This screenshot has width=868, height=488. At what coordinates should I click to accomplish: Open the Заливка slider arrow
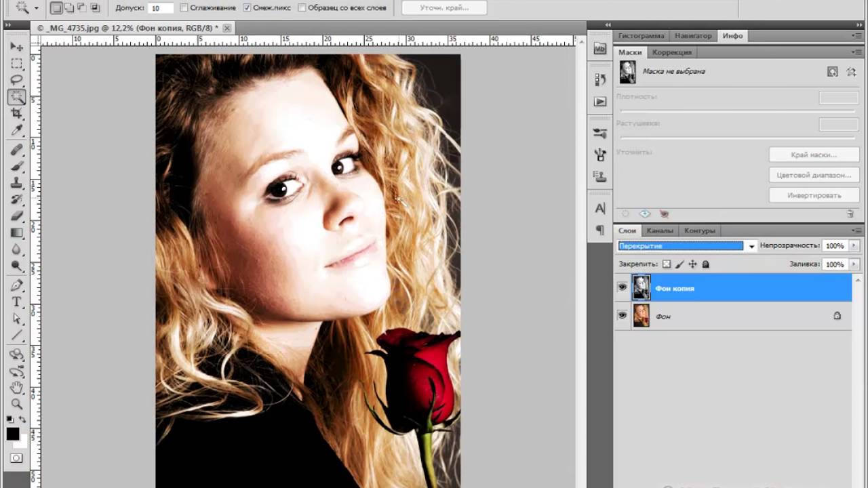pyautogui.click(x=854, y=264)
